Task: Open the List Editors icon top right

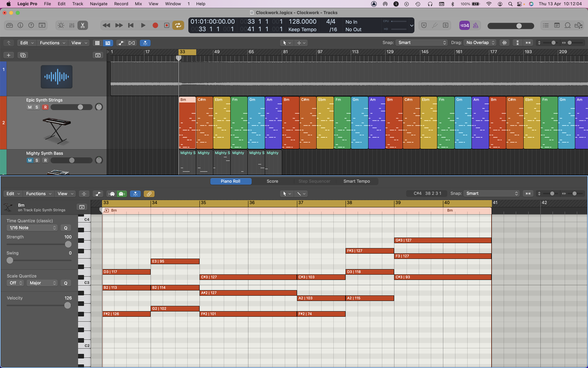Action: [546, 25]
